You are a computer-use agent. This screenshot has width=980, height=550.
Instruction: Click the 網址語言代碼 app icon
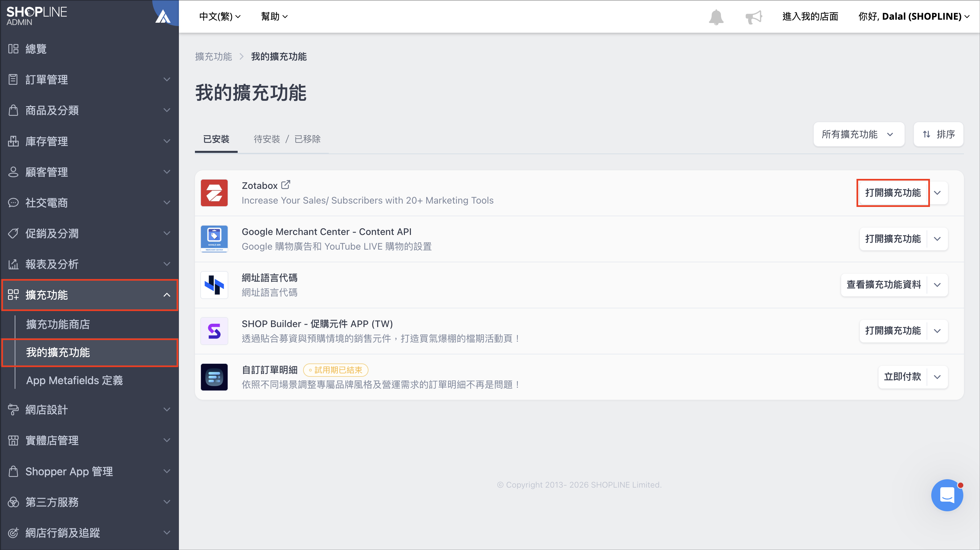pos(214,285)
